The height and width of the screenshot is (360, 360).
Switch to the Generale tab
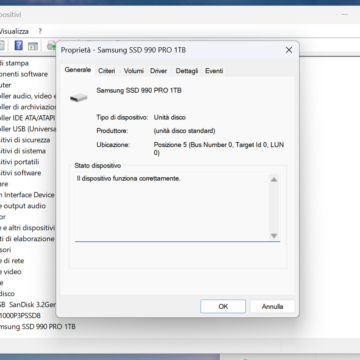click(x=78, y=70)
